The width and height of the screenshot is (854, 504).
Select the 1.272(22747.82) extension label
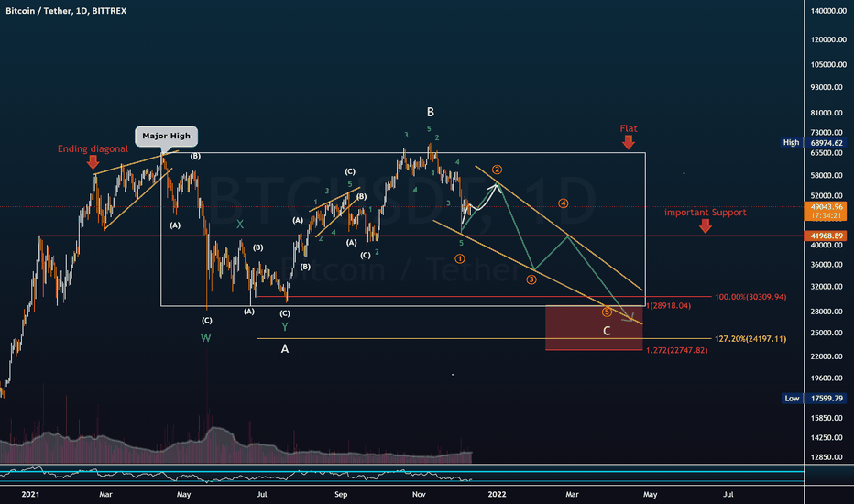(677, 350)
